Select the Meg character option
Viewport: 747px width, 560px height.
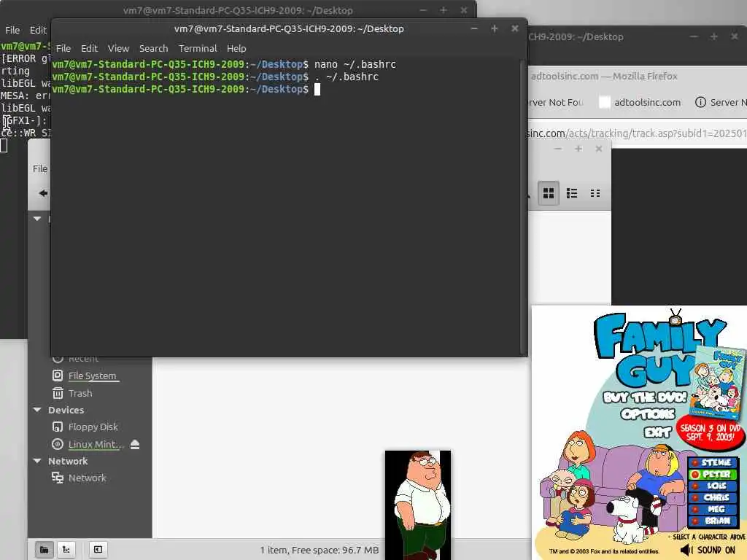(713, 509)
